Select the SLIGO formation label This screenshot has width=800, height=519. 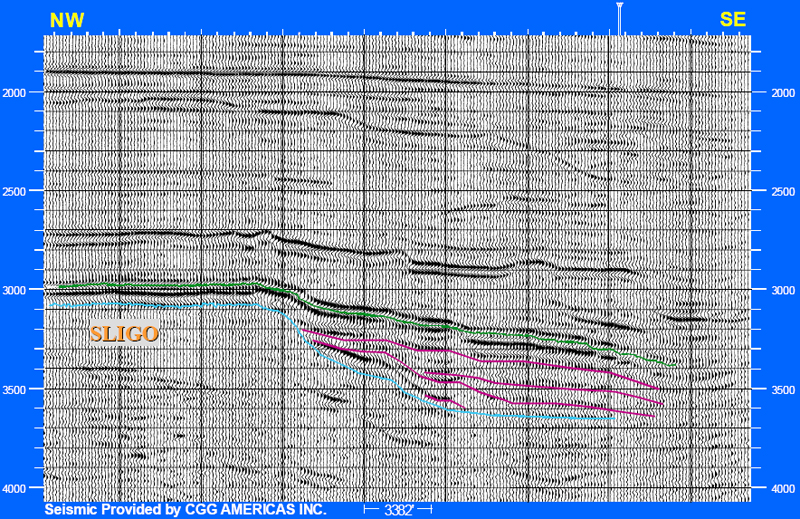click(x=124, y=334)
